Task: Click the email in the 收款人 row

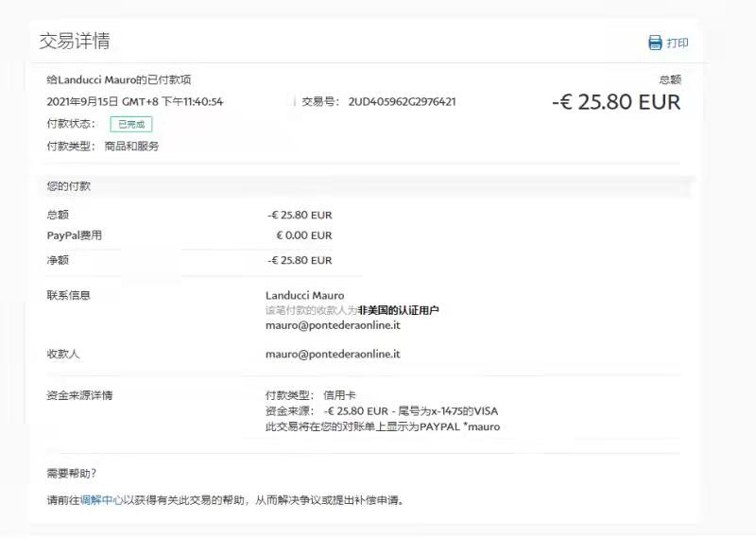Action: click(x=333, y=354)
